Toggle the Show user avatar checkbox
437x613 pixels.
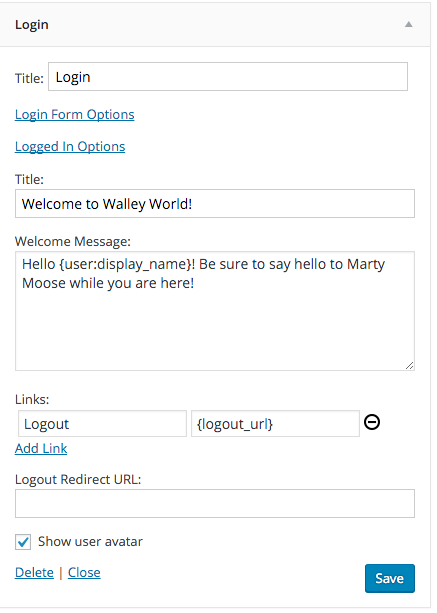[x=23, y=542]
